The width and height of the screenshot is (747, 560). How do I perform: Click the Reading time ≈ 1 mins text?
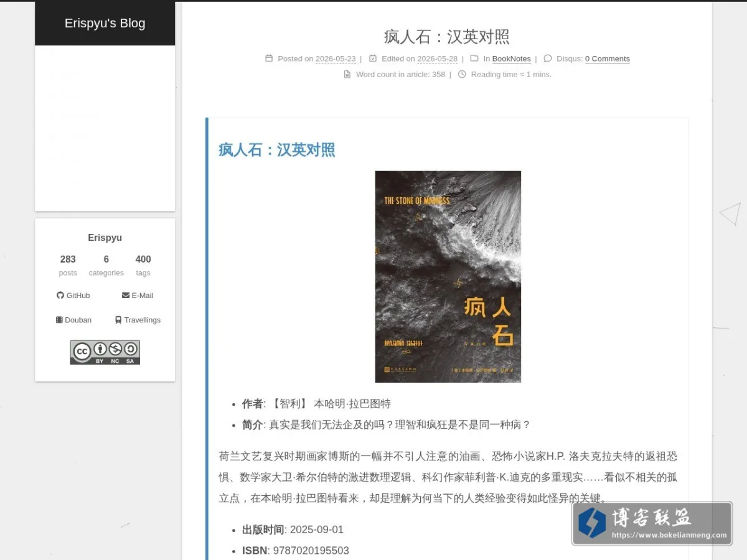pyautogui.click(x=511, y=75)
